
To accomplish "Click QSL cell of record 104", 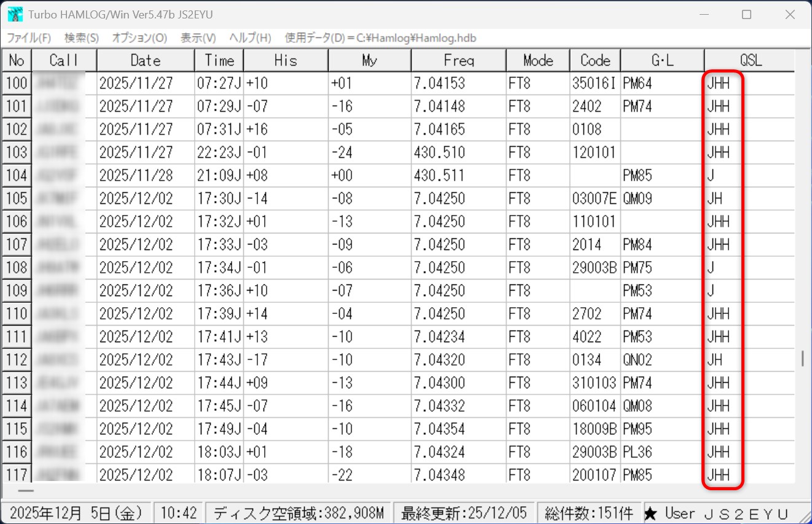I will [x=723, y=176].
